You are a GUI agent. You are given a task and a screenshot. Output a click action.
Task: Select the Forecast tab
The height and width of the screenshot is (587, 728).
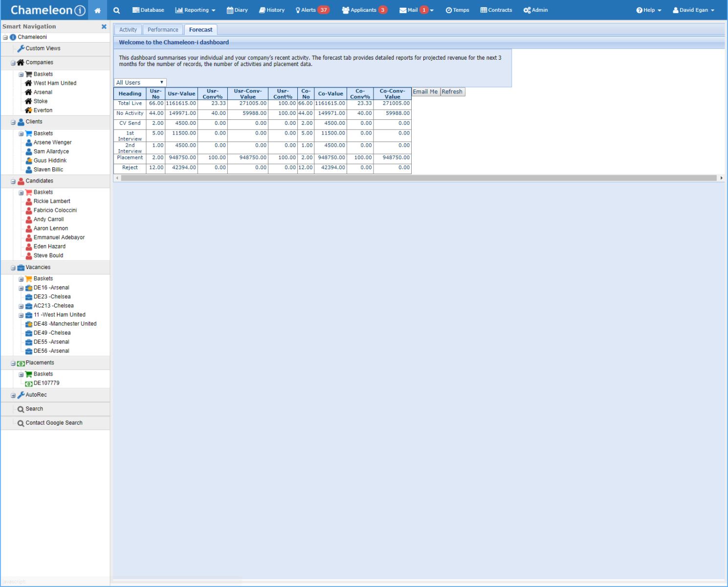click(201, 30)
